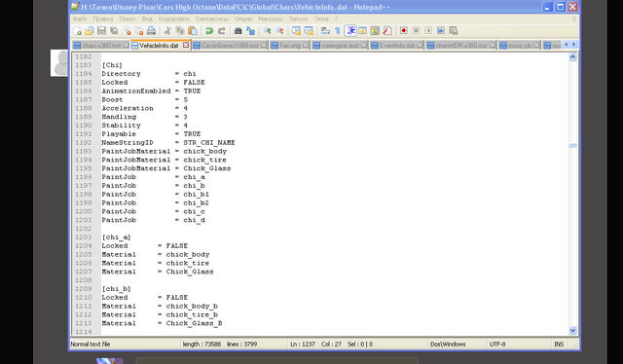
Task: Click the INS mode status indicator
Action: [x=559, y=345]
